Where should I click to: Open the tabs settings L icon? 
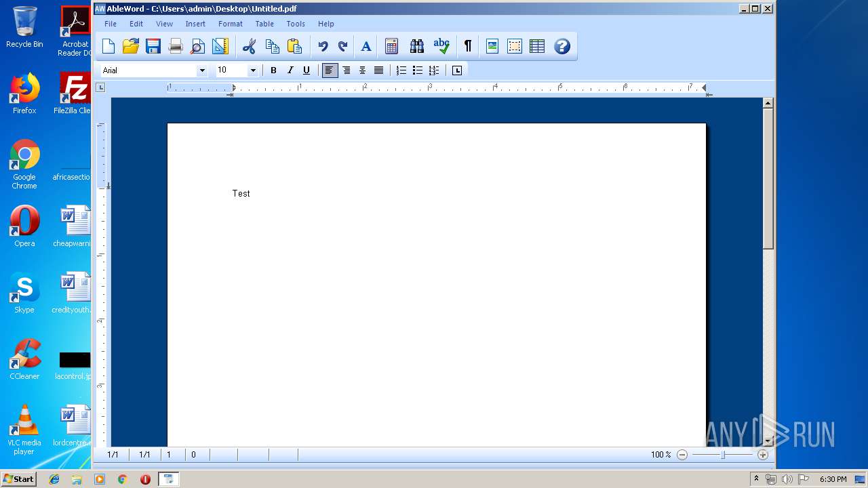pos(457,70)
